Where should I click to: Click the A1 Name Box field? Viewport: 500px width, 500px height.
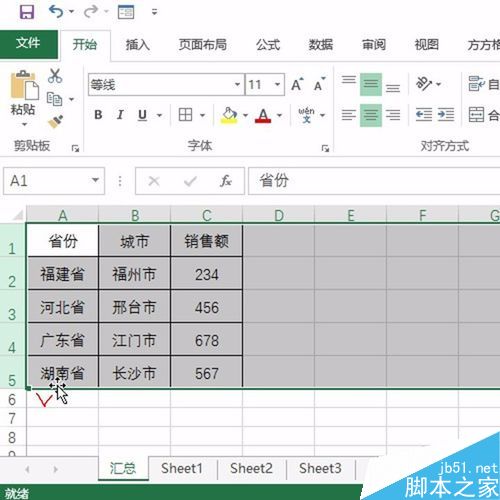pos(54,181)
